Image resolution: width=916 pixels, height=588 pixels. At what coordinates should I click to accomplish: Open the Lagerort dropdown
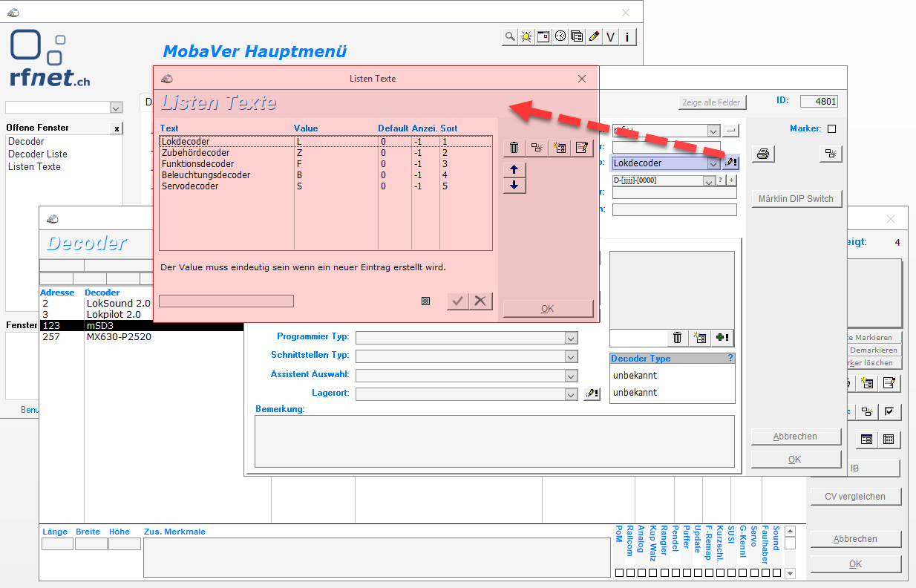coord(571,394)
